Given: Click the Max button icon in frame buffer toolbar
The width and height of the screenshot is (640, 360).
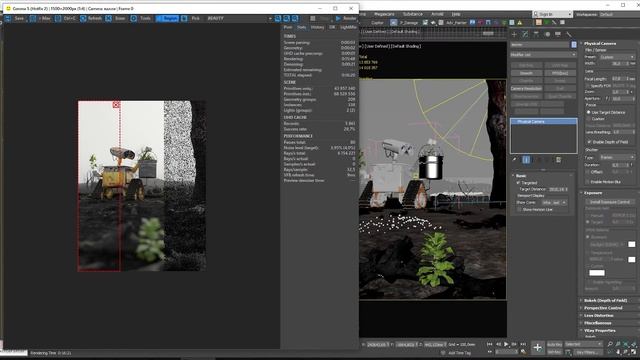Looking at the screenshot, I should (33, 18).
